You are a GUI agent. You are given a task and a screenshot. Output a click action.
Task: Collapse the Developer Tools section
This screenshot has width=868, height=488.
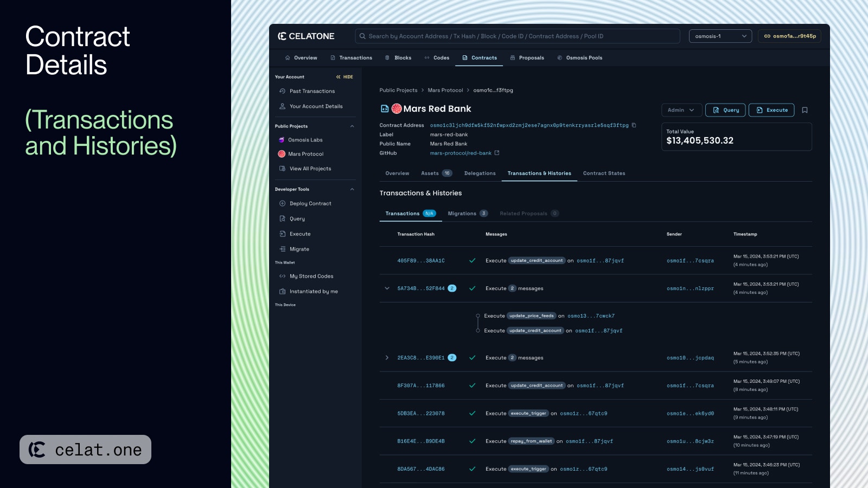tap(352, 189)
